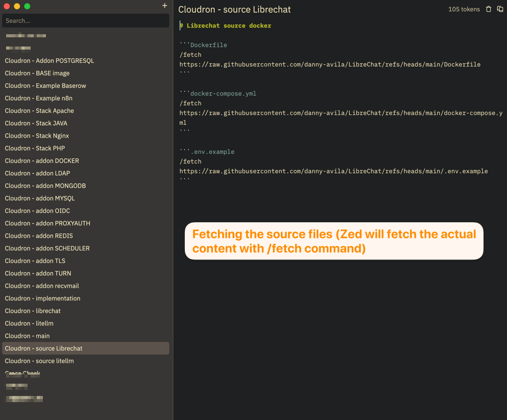Click the /fetch line under .env.example

(190, 161)
